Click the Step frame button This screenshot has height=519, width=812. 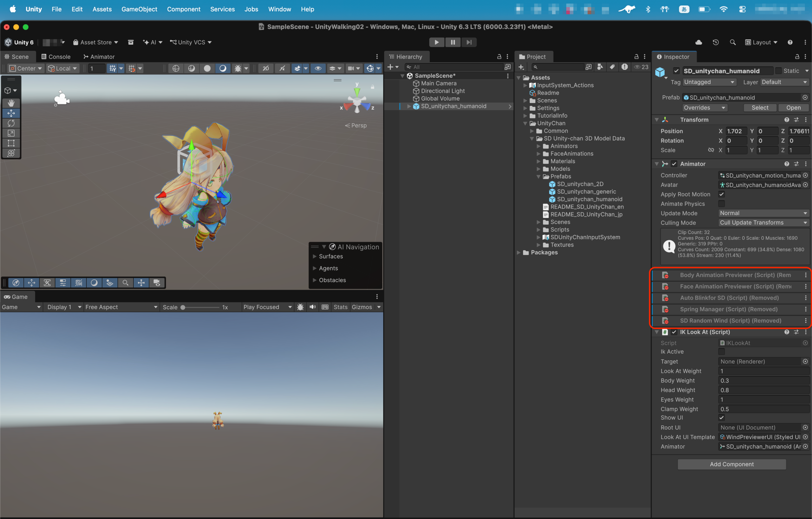(x=469, y=42)
